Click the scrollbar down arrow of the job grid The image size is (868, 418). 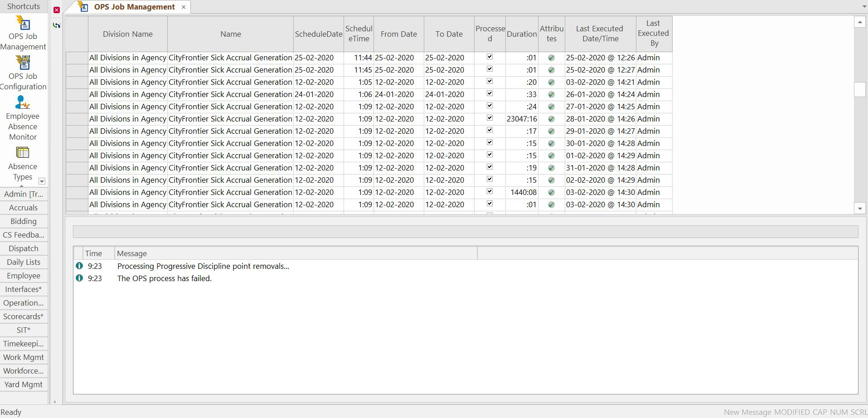[x=860, y=208]
